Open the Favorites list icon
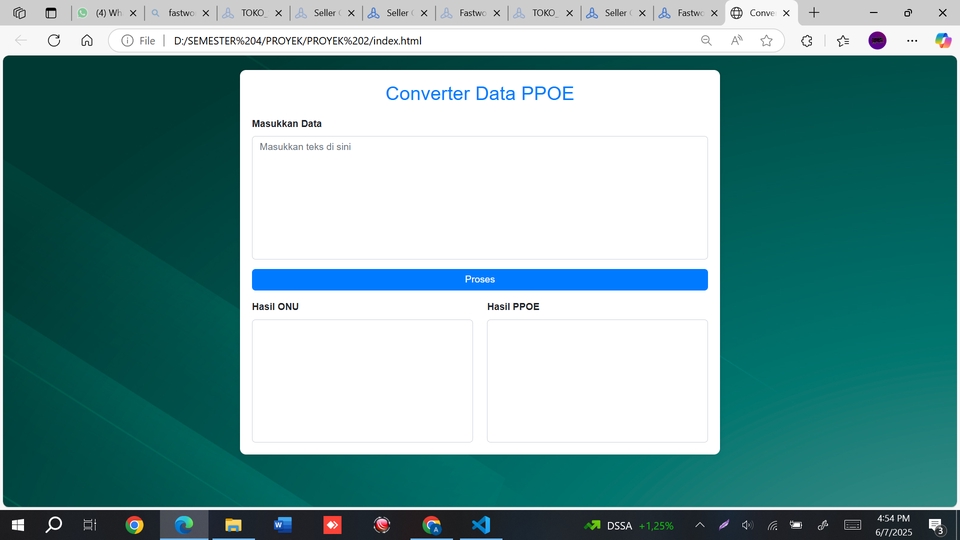 [843, 40]
